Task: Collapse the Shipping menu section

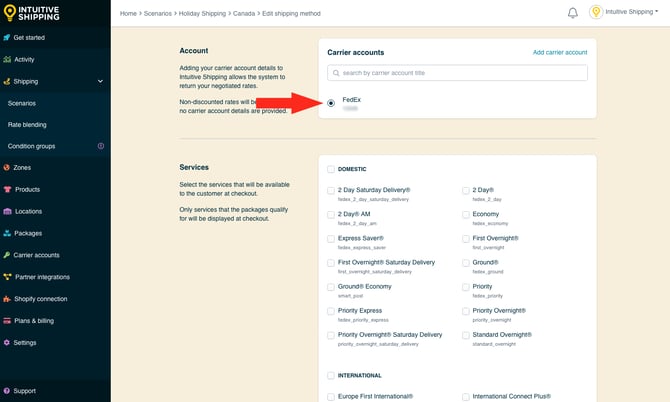Action: point(100,82)
